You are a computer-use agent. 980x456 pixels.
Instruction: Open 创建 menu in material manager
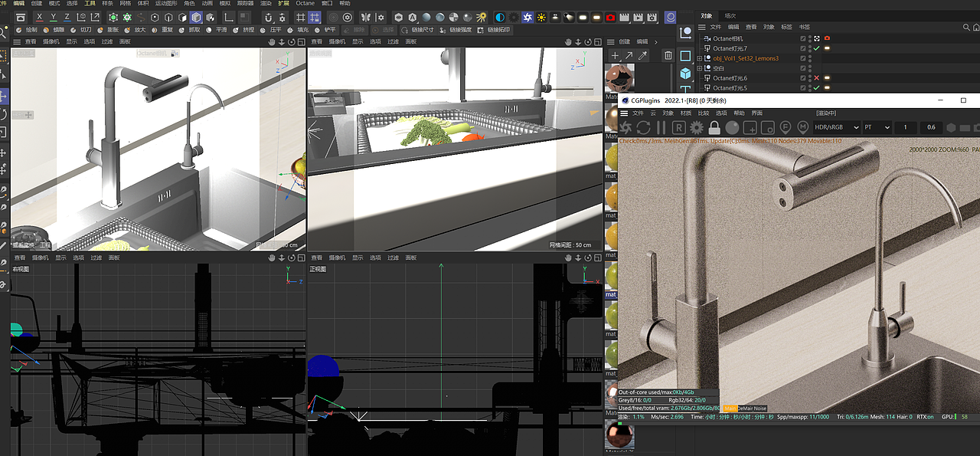pos(625,41)
